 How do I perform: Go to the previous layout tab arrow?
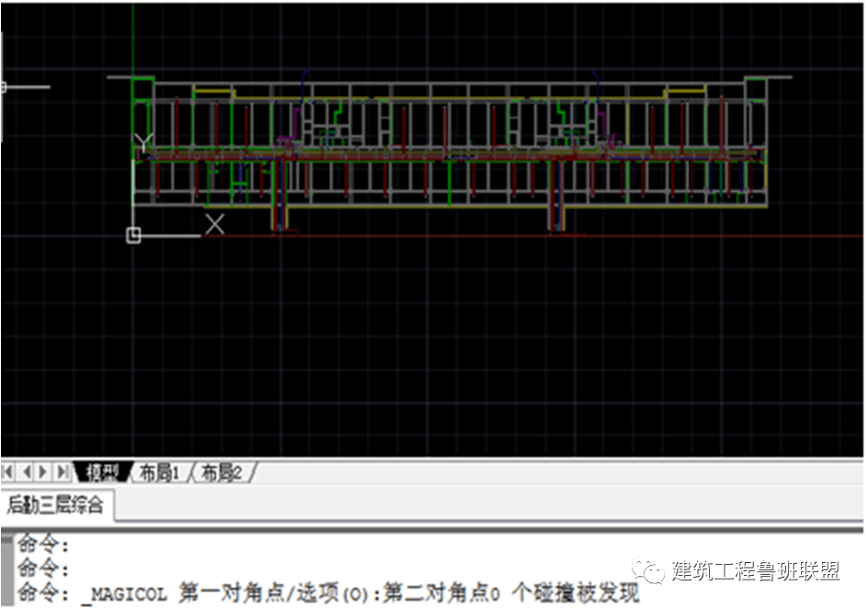coord(26,472)
